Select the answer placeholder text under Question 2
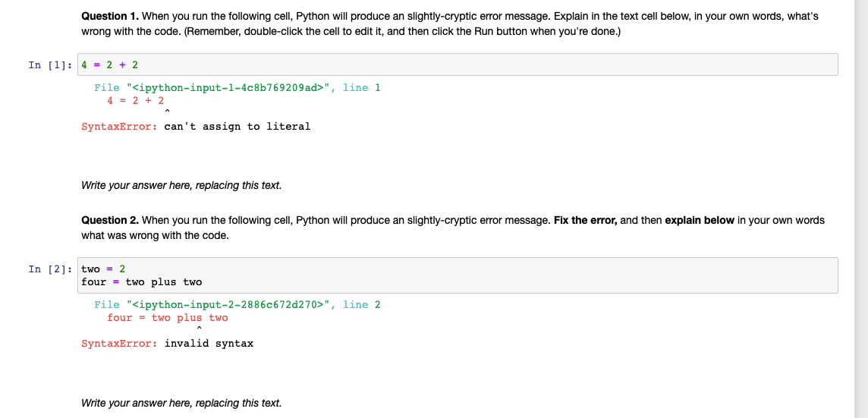The height and width of the screenshot is (418, 868). click(181, 403)
